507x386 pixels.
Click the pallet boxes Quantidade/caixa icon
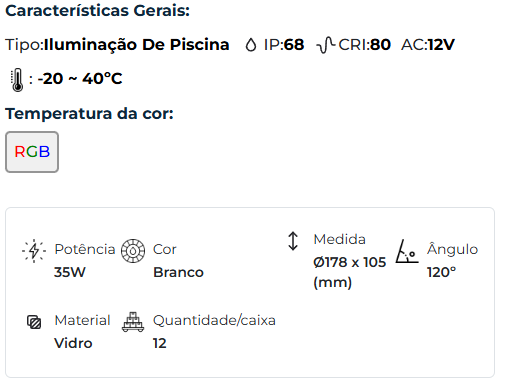(133, 322)
